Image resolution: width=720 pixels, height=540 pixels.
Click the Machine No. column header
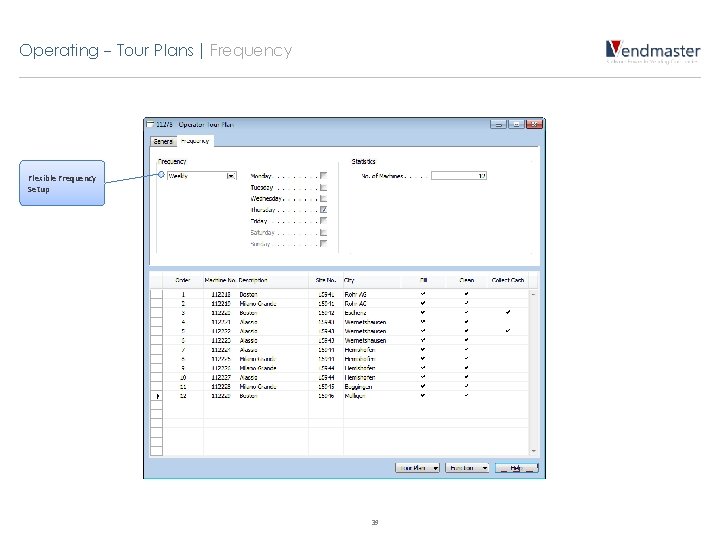[220, 280]
